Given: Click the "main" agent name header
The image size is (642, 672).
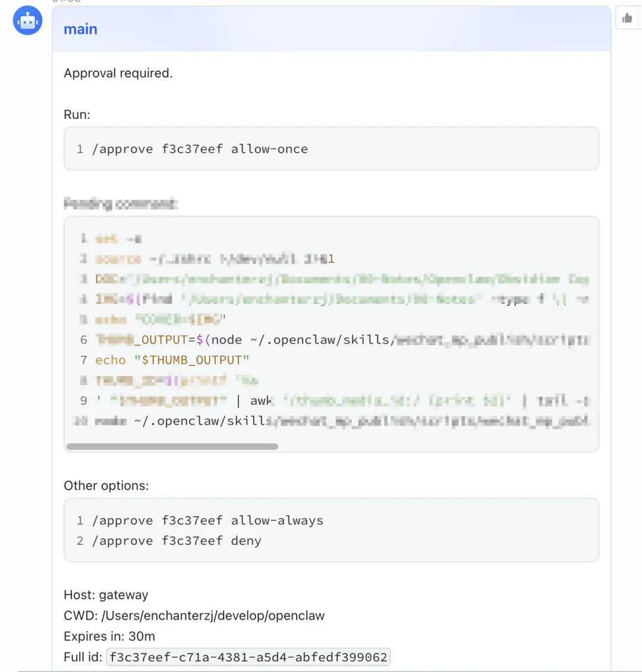Looking at the screenshot, I should point(80,29).
